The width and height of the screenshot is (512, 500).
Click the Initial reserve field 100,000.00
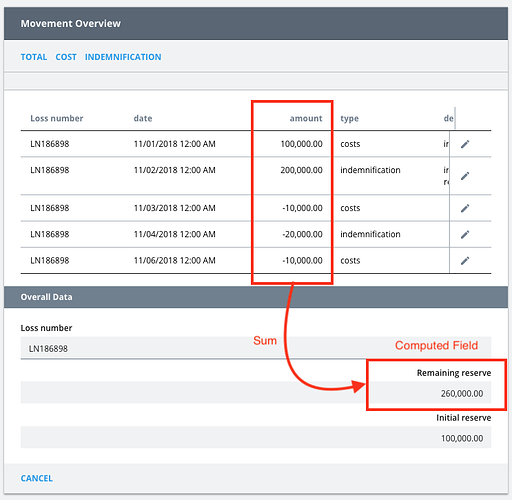[x=256, y=438]
